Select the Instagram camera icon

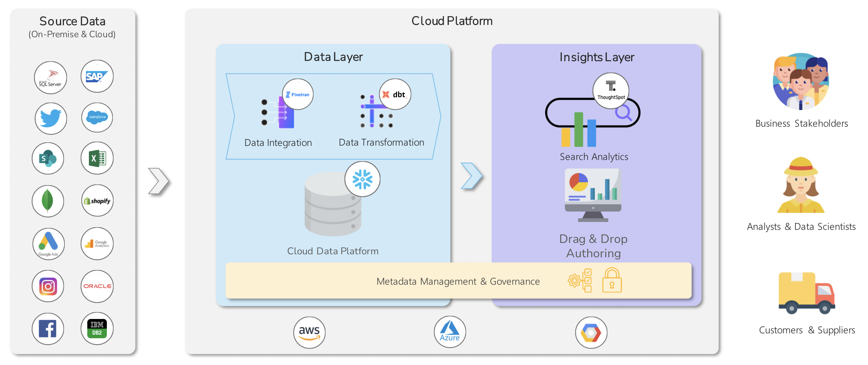(x=48, y=286)
